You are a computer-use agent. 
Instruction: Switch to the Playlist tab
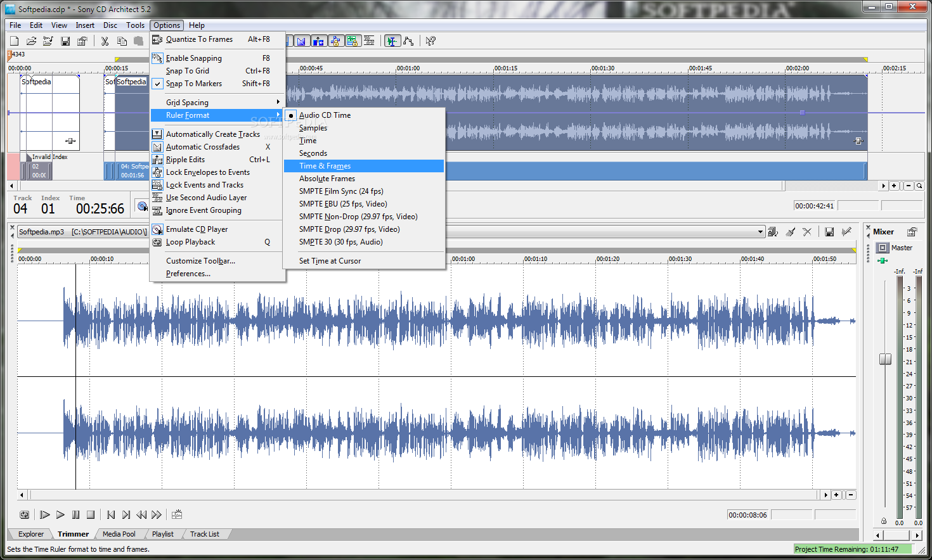pos(163,534)
